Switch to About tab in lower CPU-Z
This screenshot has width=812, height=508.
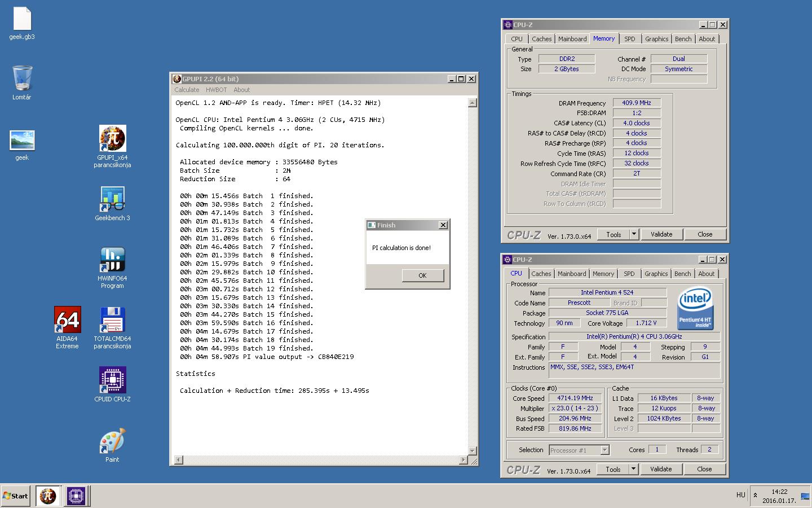tap(707, 274)
